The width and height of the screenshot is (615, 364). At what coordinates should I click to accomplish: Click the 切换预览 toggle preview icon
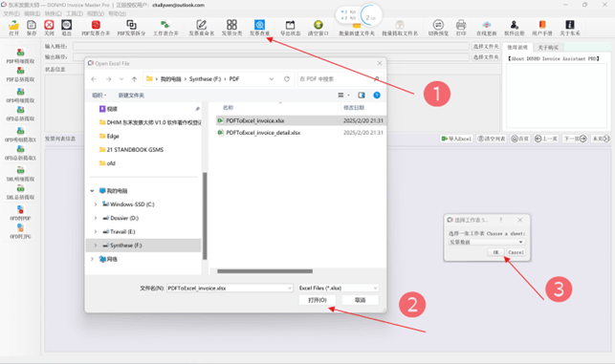[x=438, y=26]
